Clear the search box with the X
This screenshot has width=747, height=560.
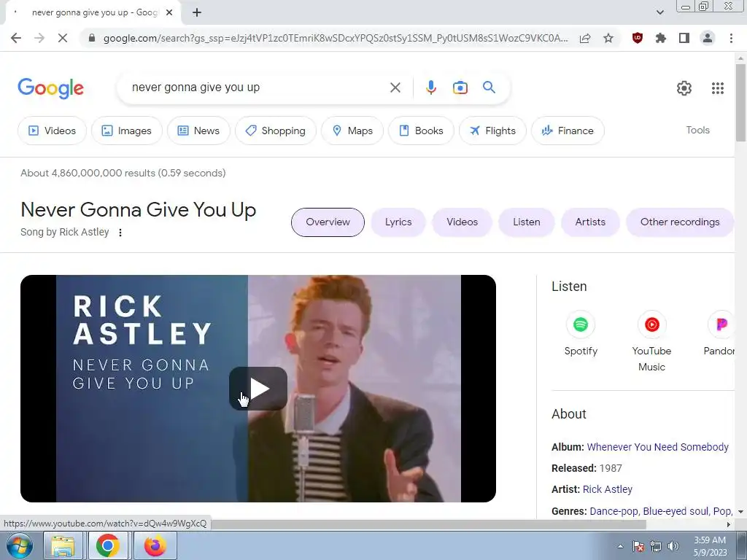[395, 87]
